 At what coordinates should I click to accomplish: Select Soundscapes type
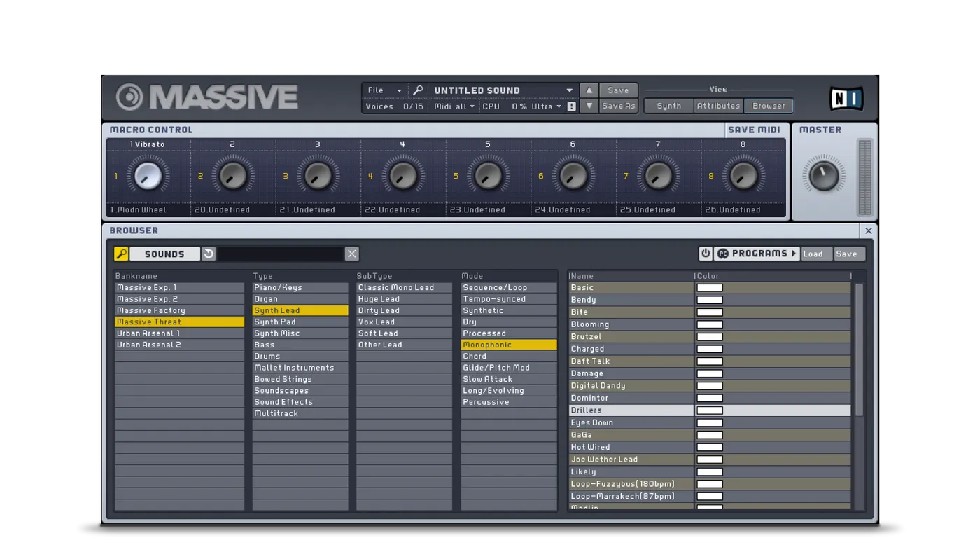pyautogui.click(x=300, y=391)
